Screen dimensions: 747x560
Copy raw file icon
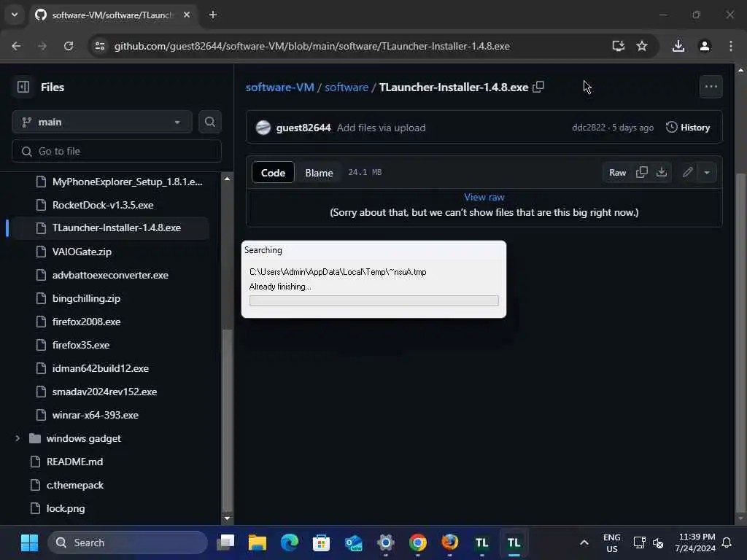642,172
